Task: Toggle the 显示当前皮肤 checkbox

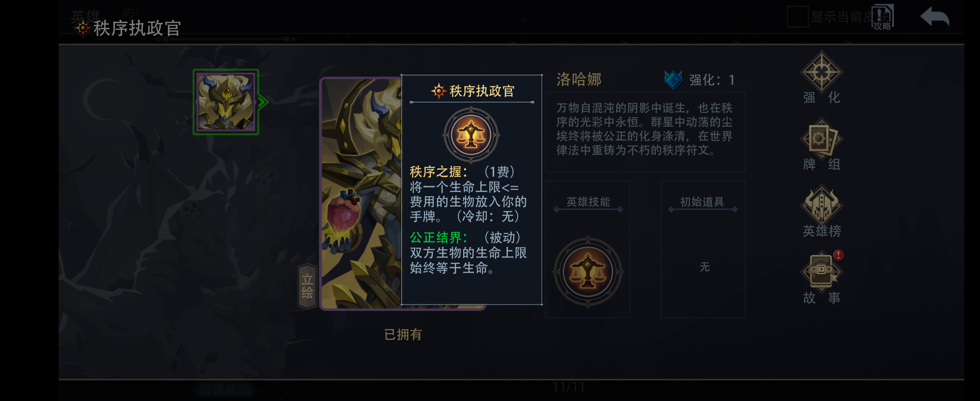Action: pyautogui.click(x=797, y=17)
